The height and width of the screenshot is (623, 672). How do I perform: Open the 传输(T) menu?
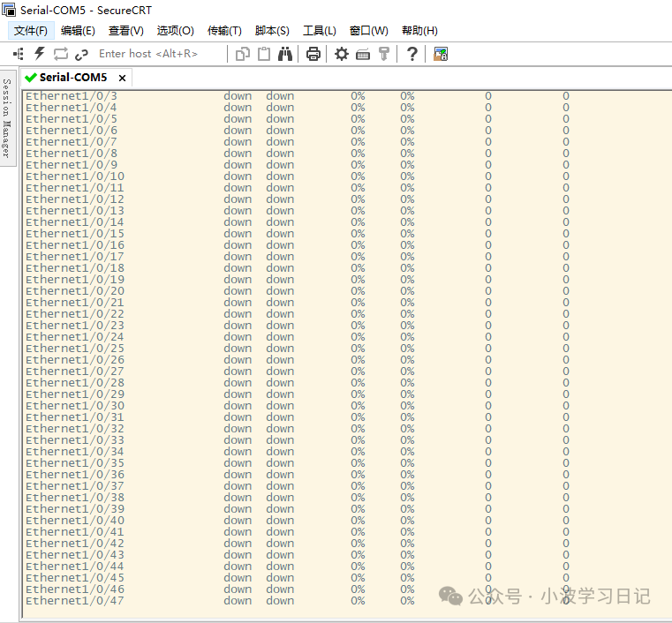224,31
